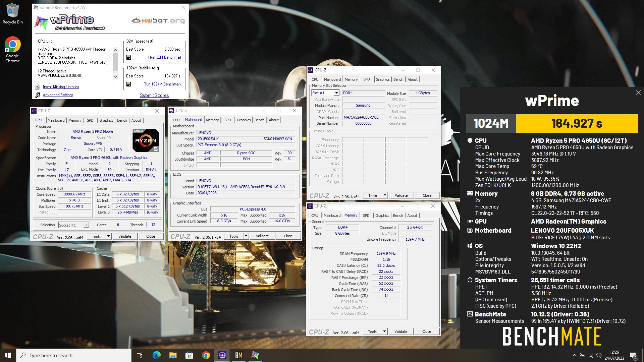Select Memory tab in SPD window

[351, 79]
